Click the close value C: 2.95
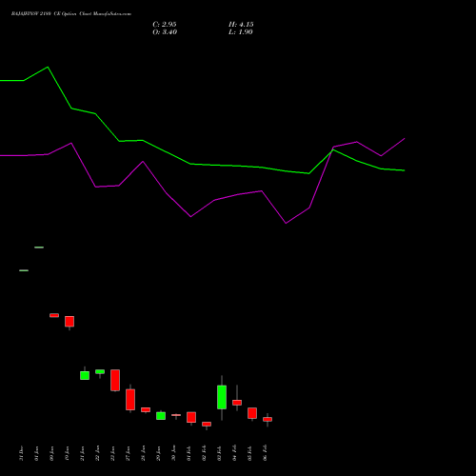476x476 pixels. coord(165,25)
